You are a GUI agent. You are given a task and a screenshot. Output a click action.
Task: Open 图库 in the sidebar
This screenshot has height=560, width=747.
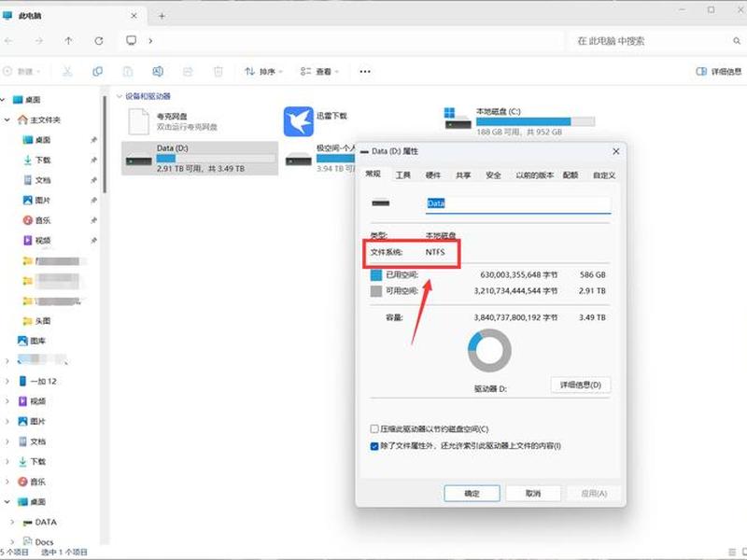(x=32, y=341)
